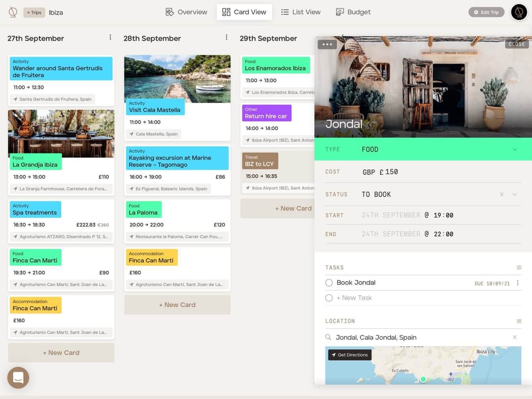The image size is (532, 399).
Task: Change the start time 19:00
Action: point(443,215)
